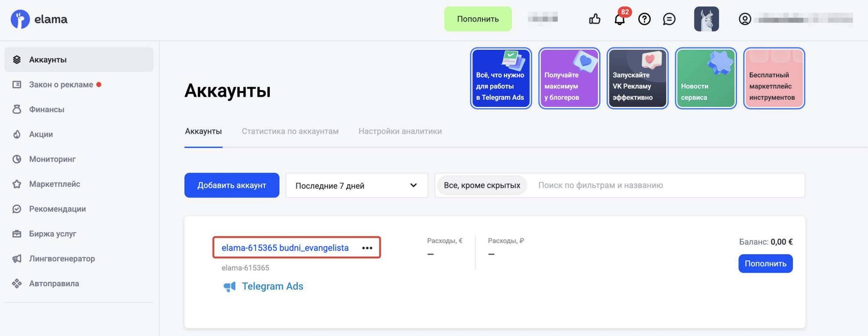Click the elama logo
Image resolution: width=868 pixels, height=336 pixels.
[x=39, y=19]
